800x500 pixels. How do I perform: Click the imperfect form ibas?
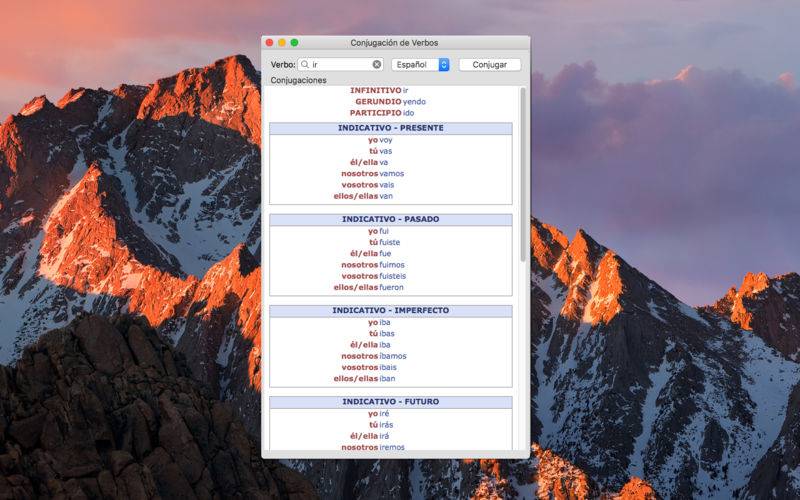387,334
